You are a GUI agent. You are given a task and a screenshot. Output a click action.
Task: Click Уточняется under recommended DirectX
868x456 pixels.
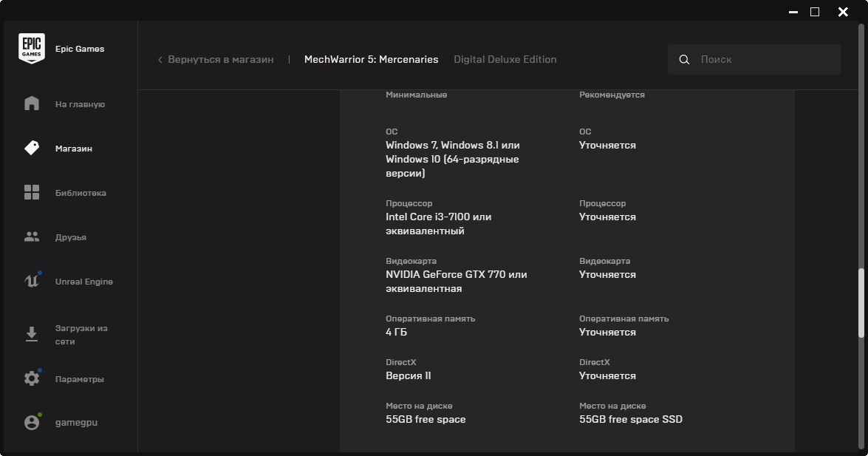pos(607,375)
